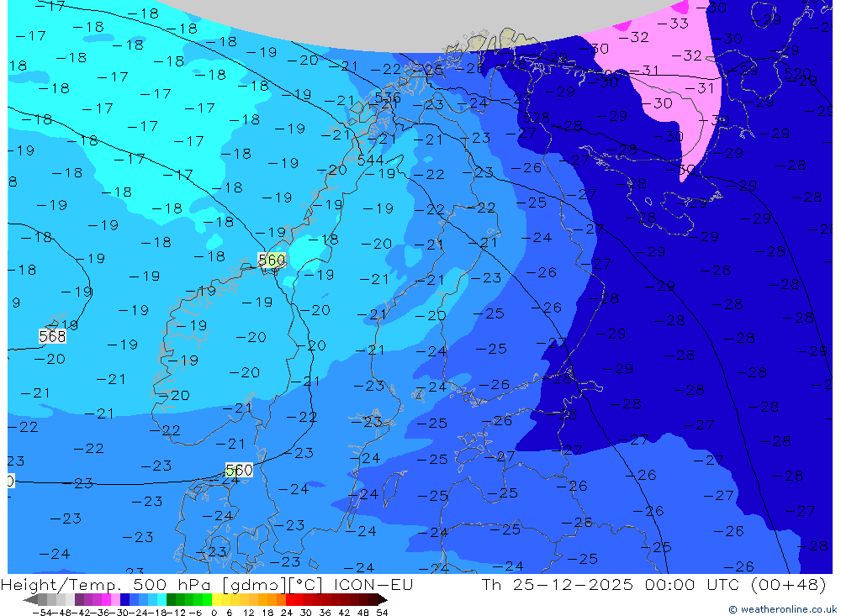Select the 544 height contour label
This screenshot has height=616, width=841.
click(370, 160)
